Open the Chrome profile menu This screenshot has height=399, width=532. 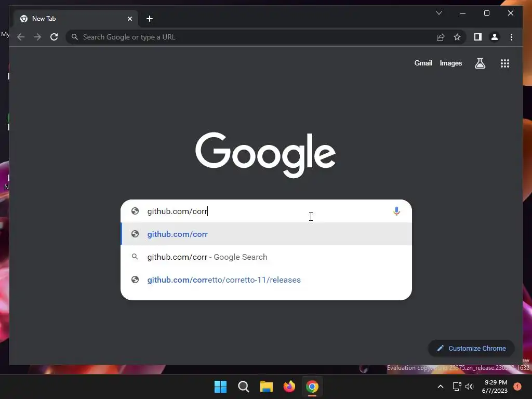pos(495,37)
